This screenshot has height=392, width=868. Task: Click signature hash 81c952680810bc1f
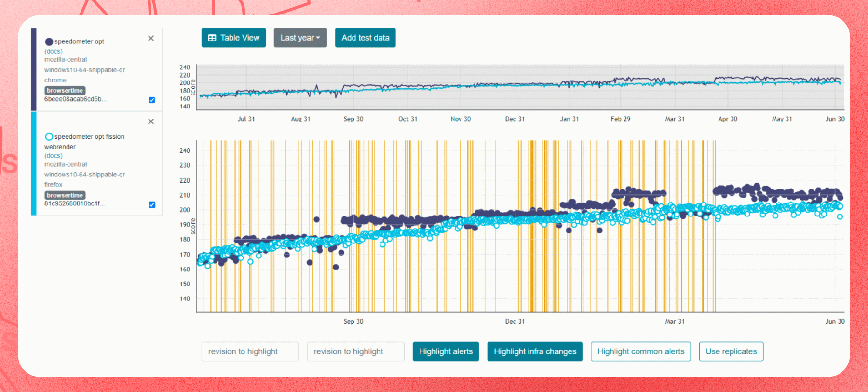coord(74,203)
